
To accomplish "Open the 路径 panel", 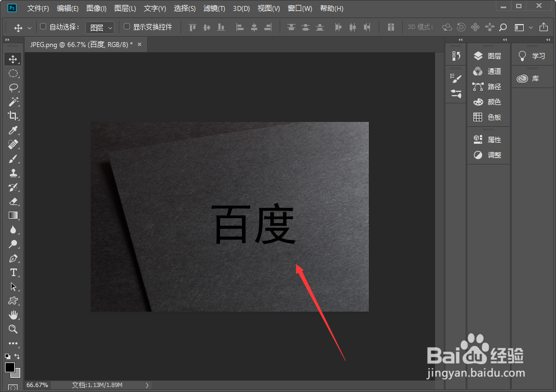I will (488, 87).
